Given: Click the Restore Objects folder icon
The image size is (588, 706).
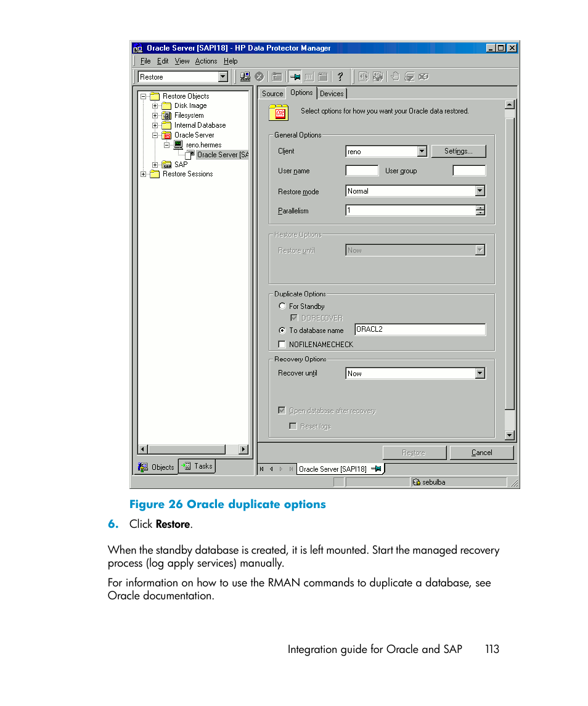Looking at the screenshot, I should (x=155, y=96).
